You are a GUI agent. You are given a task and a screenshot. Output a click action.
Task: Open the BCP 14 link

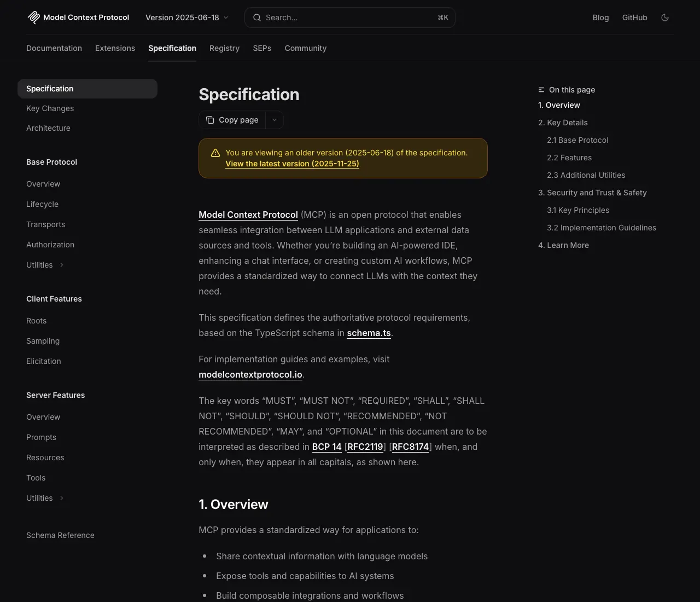(327, 447)
